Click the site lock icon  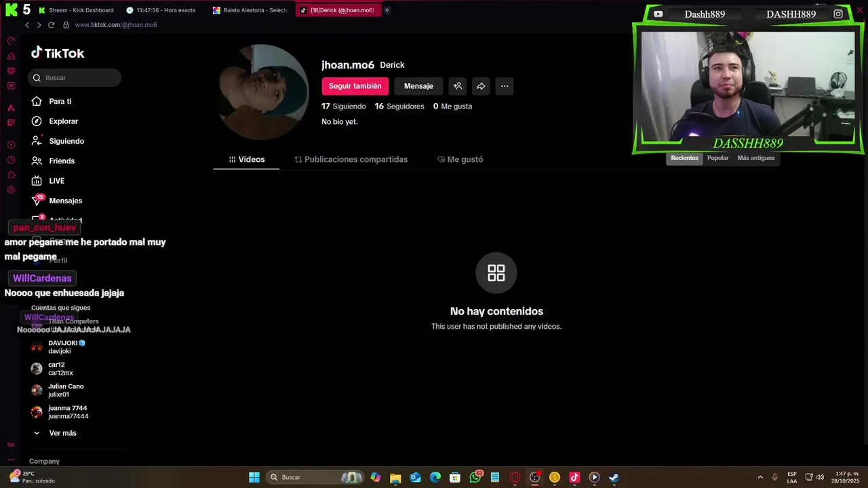pos(66,25)
